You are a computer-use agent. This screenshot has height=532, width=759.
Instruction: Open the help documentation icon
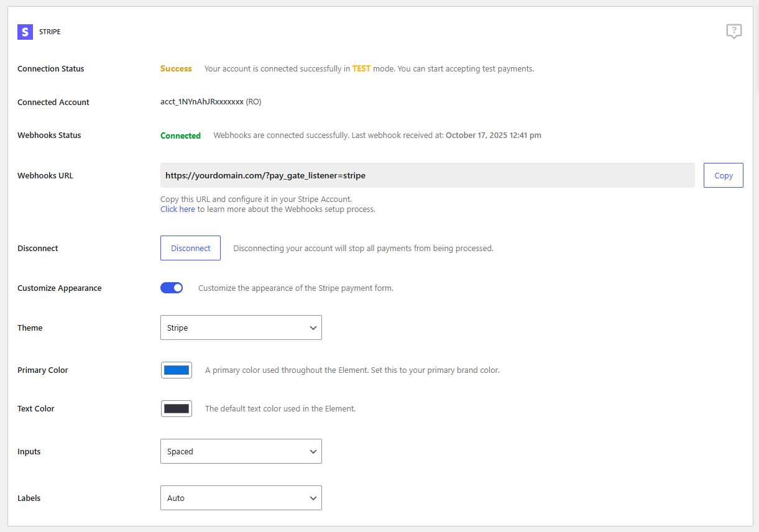click(x=734, y=32)
